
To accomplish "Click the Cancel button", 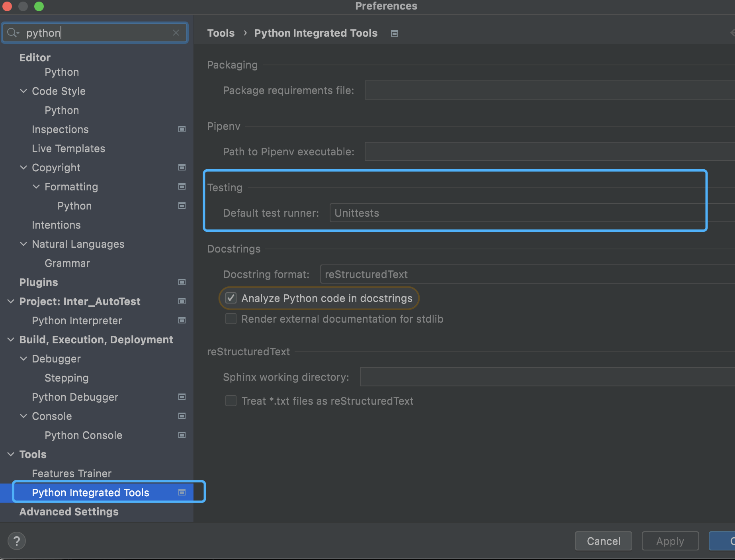I will 603,541.
